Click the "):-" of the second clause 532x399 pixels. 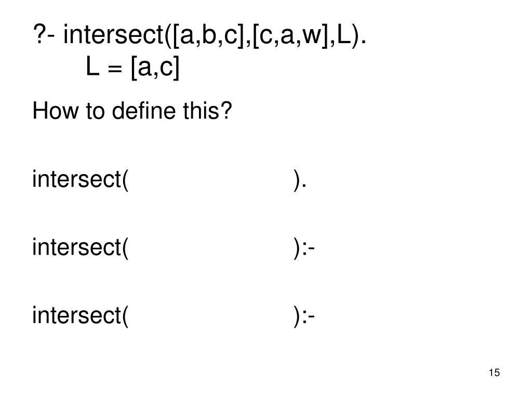304,248
